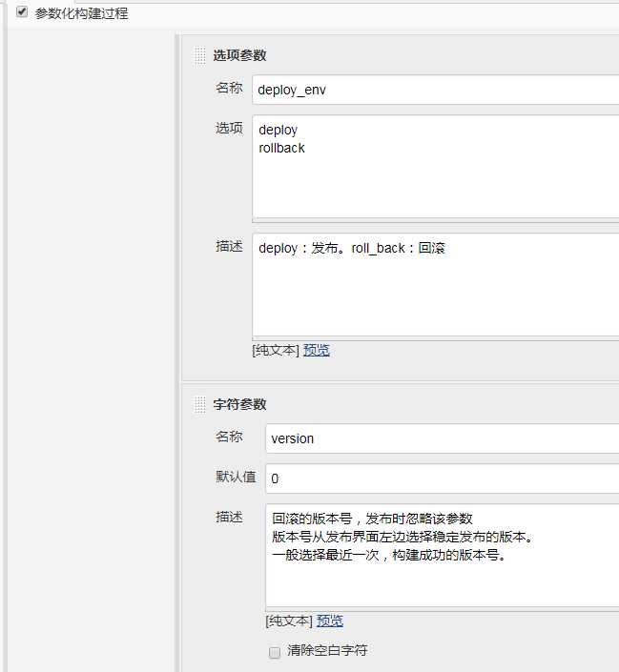Click the 选项 label

(229, 128)
